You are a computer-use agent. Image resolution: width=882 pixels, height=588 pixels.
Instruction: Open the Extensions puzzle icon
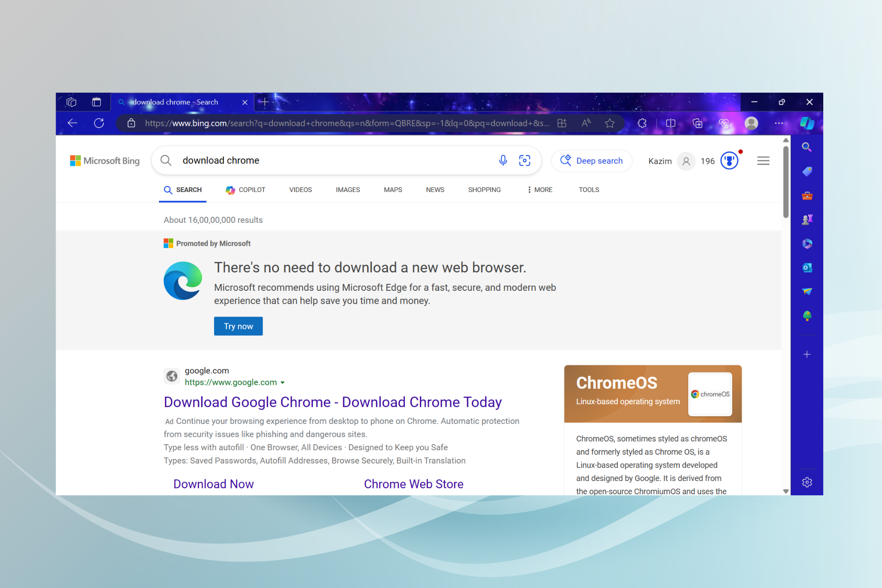tap(642, 123)
